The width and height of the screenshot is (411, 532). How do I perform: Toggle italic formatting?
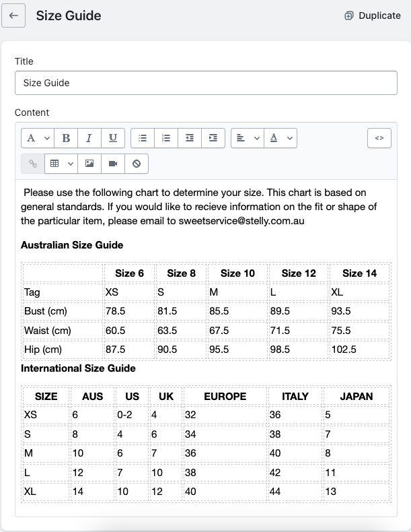[x=89, y=138]
